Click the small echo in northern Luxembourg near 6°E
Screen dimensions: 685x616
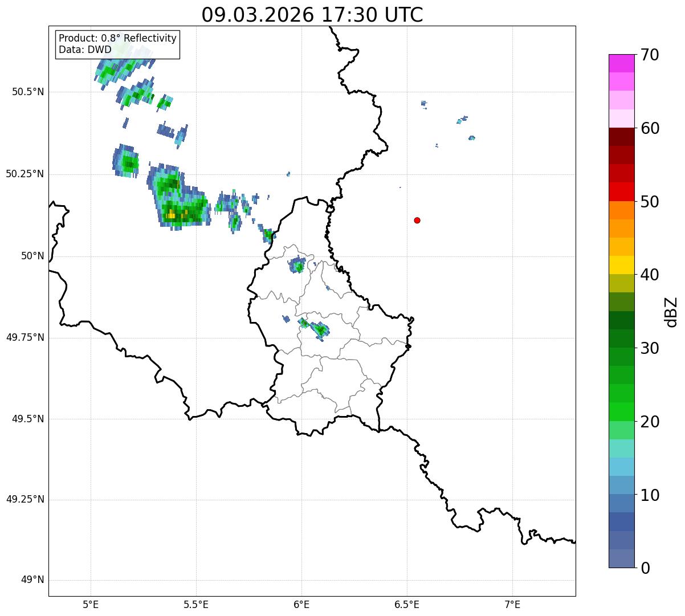[x=297, y=265]
